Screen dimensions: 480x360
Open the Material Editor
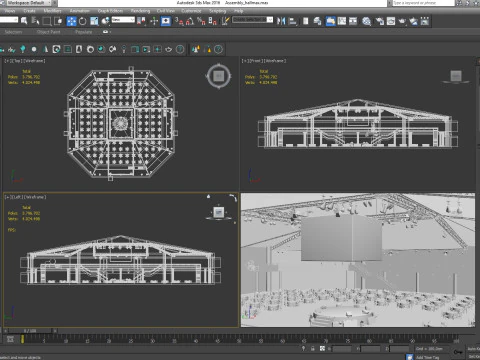366,21
